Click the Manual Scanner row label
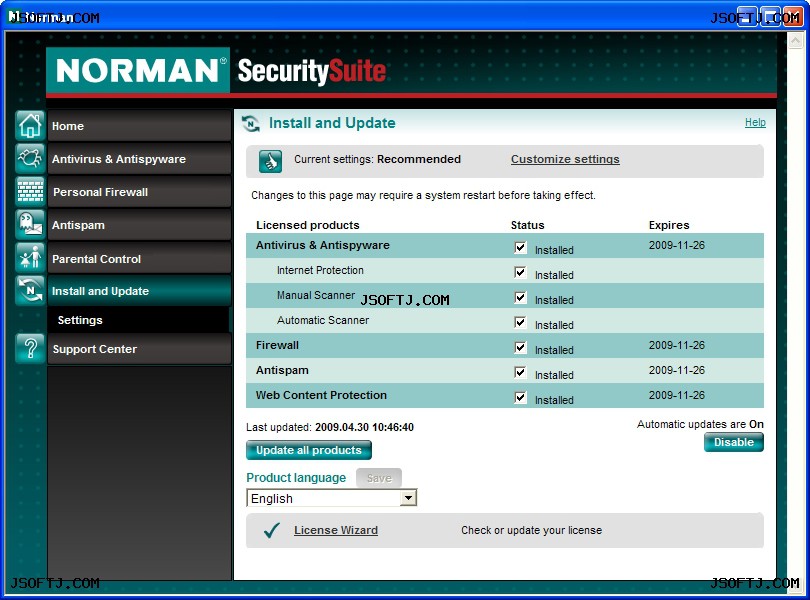The width and height of the screenshot is (810, 600). [x=316, y=295]
